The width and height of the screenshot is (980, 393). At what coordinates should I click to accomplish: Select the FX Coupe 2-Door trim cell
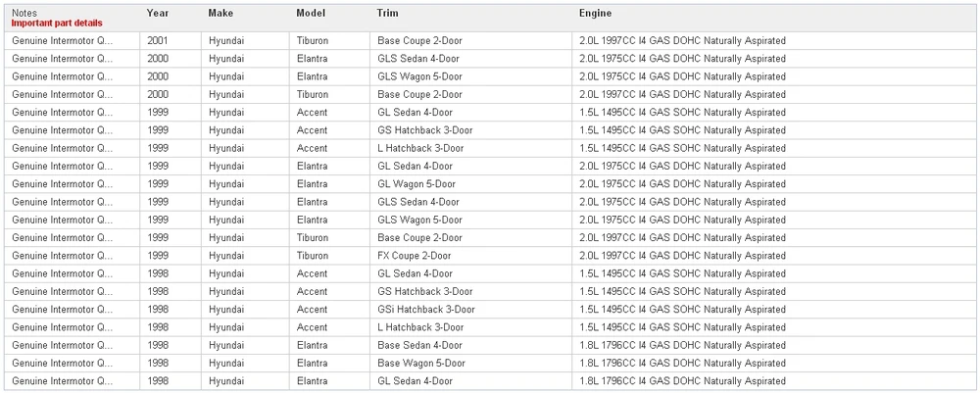tap(470, 256)
